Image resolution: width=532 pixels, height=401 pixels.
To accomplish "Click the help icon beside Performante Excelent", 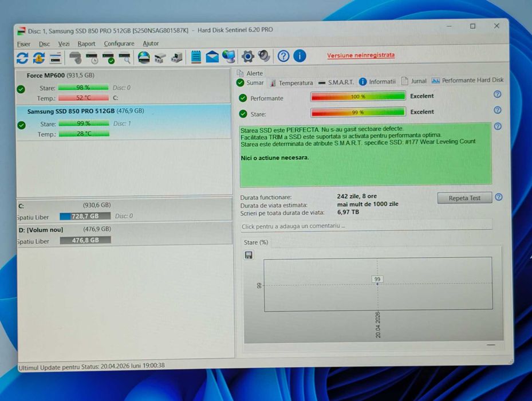I will (498, 95).
